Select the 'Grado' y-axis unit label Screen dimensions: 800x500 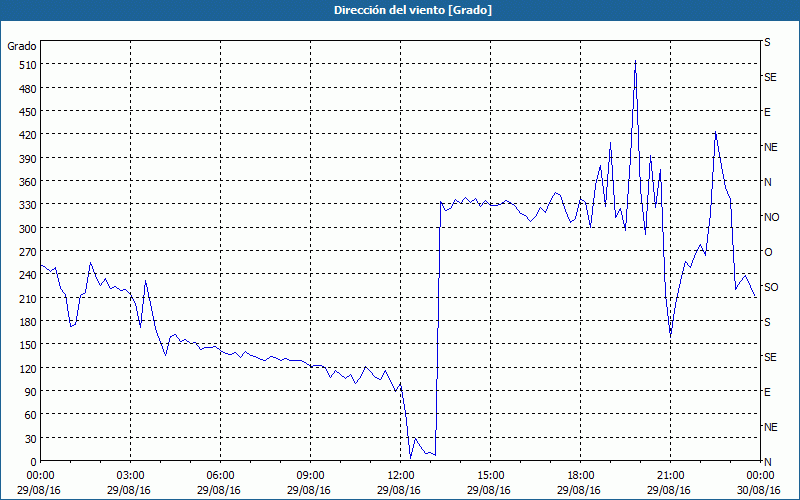22,46
